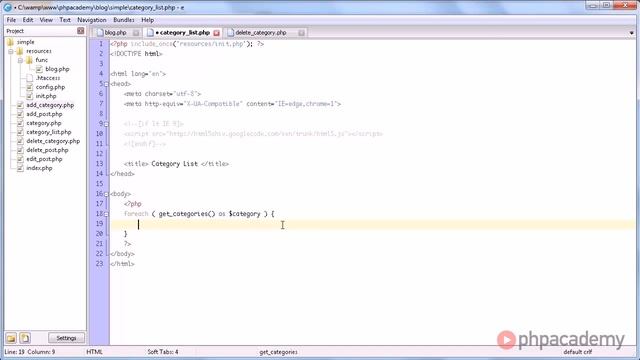The image size is (640, 360).
Task: Open the File menu
Action: tap(11, 20)
